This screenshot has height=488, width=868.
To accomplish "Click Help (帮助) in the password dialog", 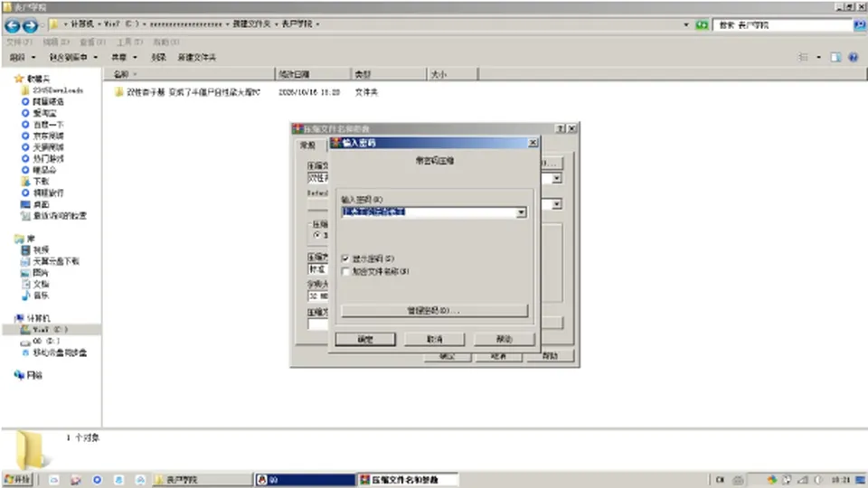I will pos(504,339).
